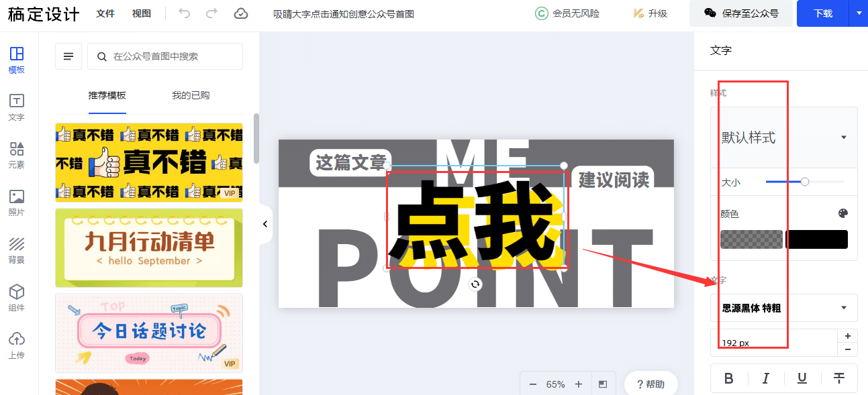Click the undo arrow icon
This screenshot has width=868, height=395.
185,13
